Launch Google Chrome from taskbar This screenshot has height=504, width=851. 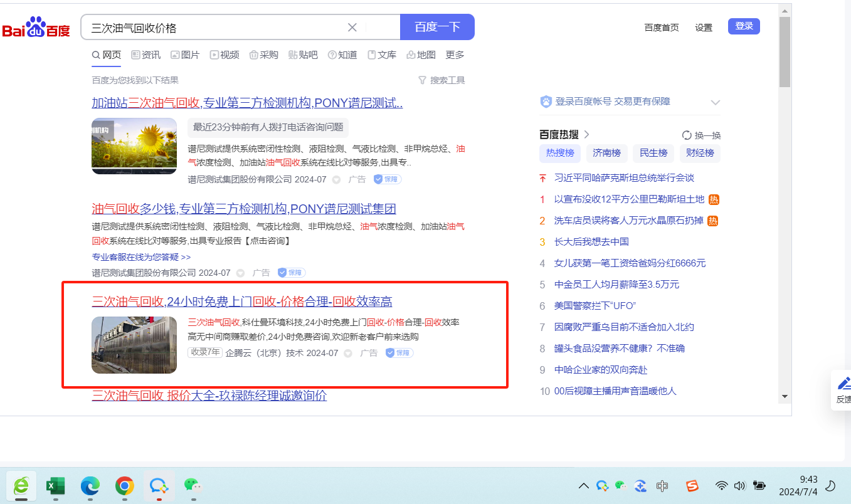pos(125,485)
